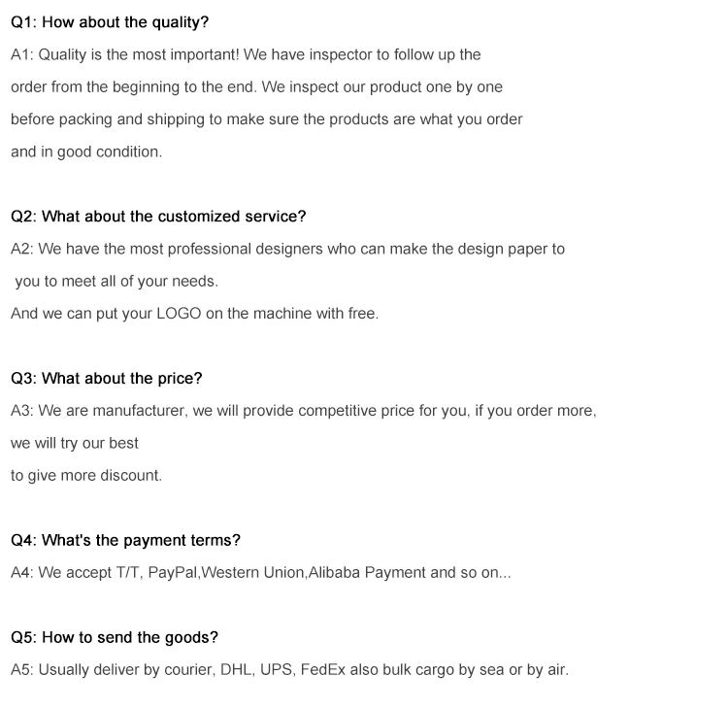
Task: Select the "Q2: What about the customized service?" heading
Action: (x=158, y=216)
